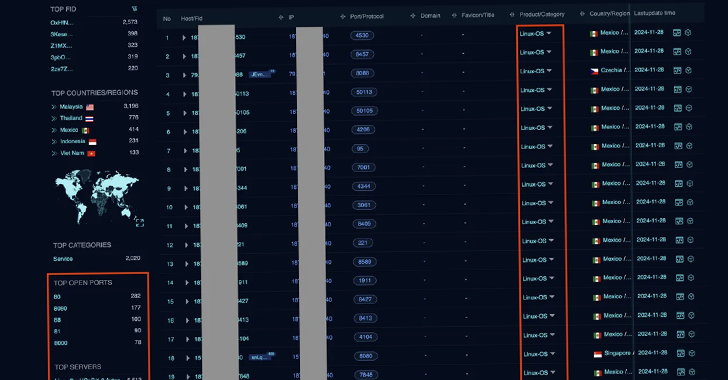Click the move icon before Country/Region column
728x380 pixels.
[582, 14]
